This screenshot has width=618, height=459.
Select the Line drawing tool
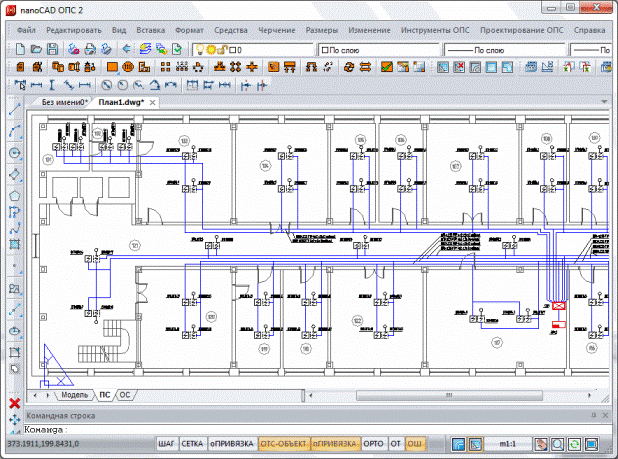click(x=15, y=110)
